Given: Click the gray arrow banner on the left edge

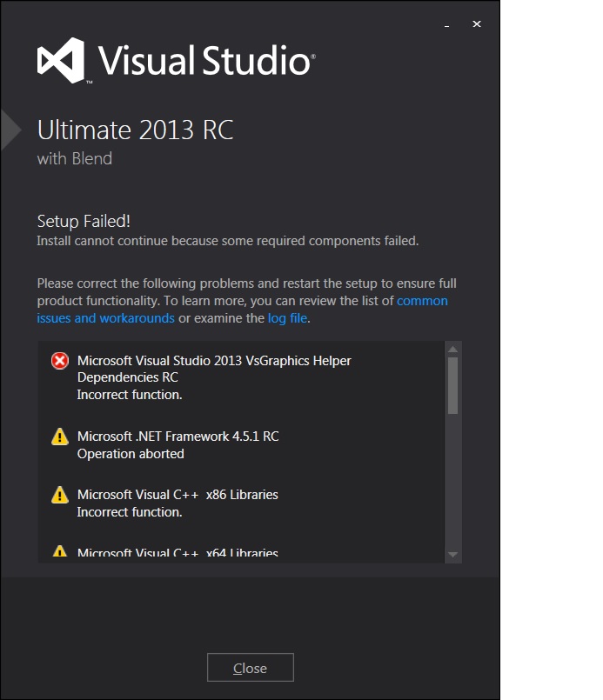Looking at the screenshot, I should click(7, 129).
